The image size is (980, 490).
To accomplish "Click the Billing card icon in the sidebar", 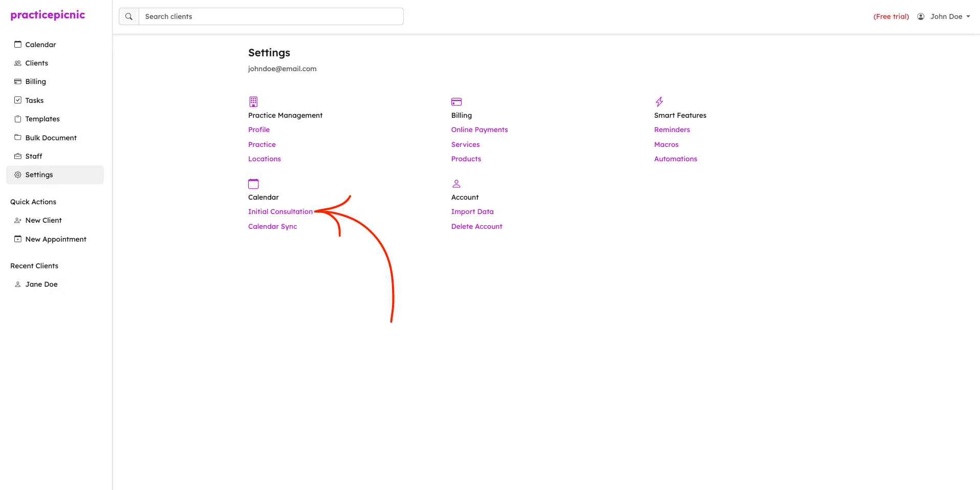I will [18, 81].
